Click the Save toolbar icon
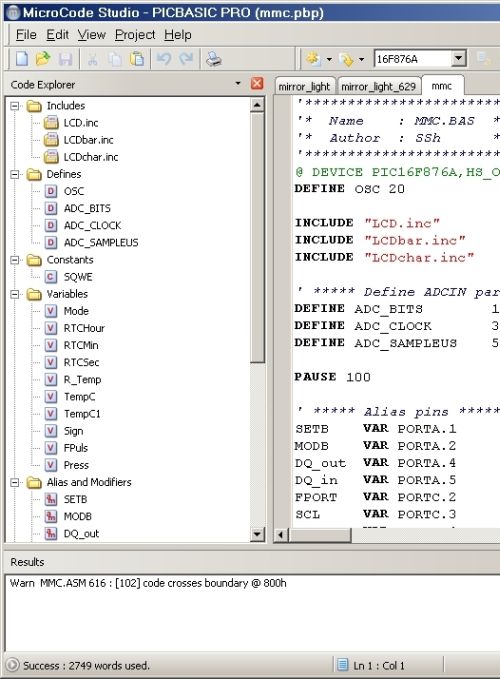 tap(65, 59)
